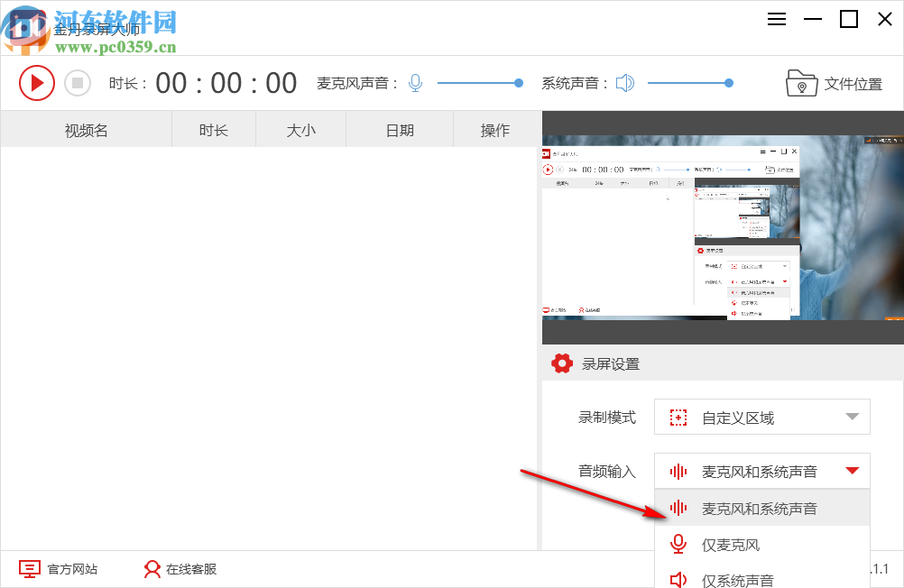Viewport: 904px width, 588px height.
Task: Click the 录屏设置 gear icon
Action: 562,363
